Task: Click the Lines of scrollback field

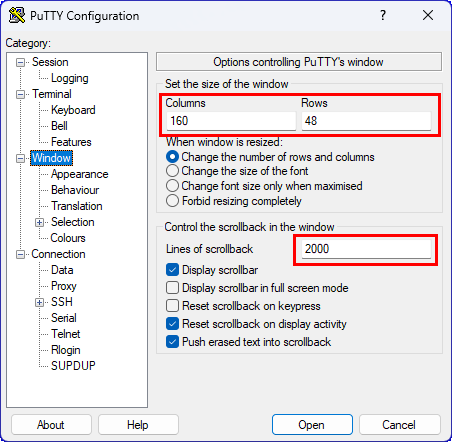Action: click(x=366, y=249)
